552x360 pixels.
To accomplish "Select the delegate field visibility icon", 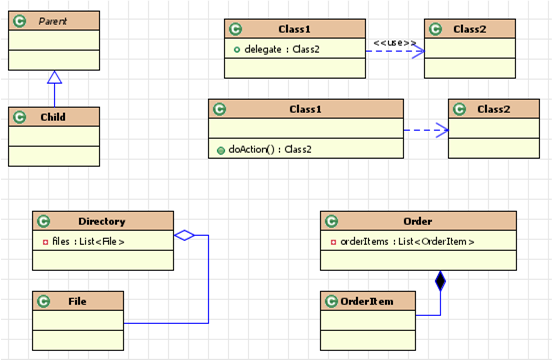I will click(237, 50).
